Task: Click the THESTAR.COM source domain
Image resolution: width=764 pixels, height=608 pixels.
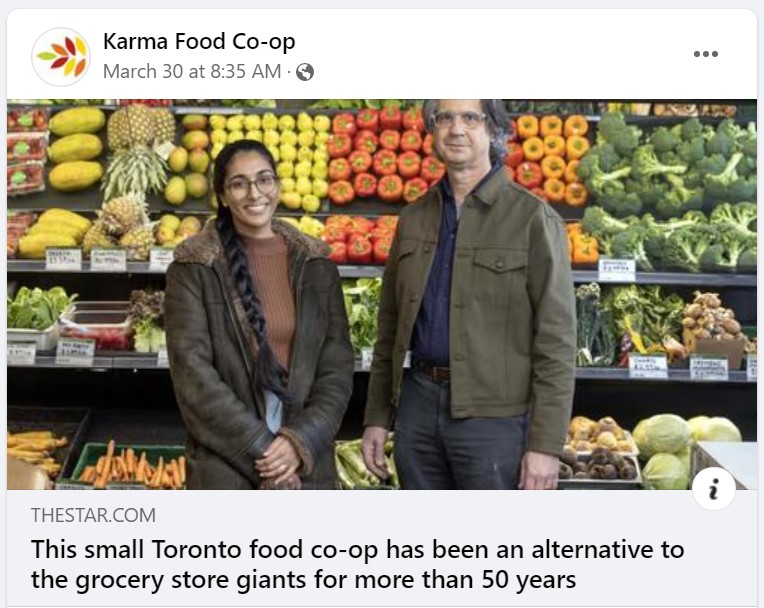Action: (94, 515)
